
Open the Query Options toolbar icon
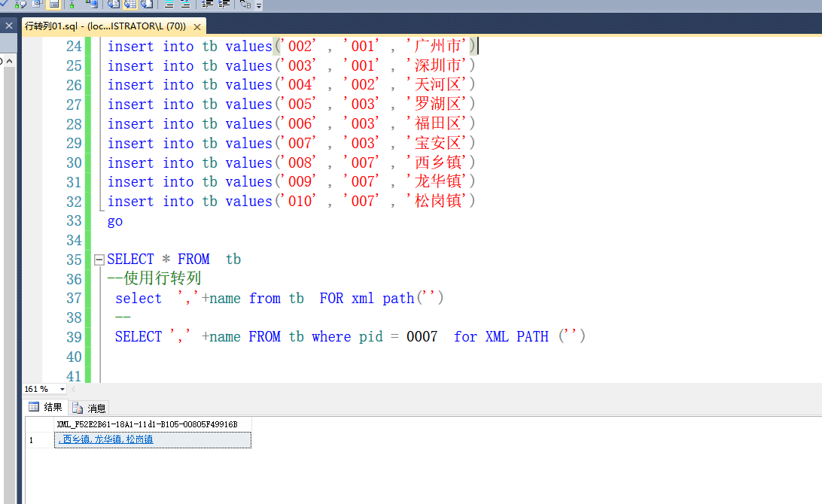(x=37, y=4)
